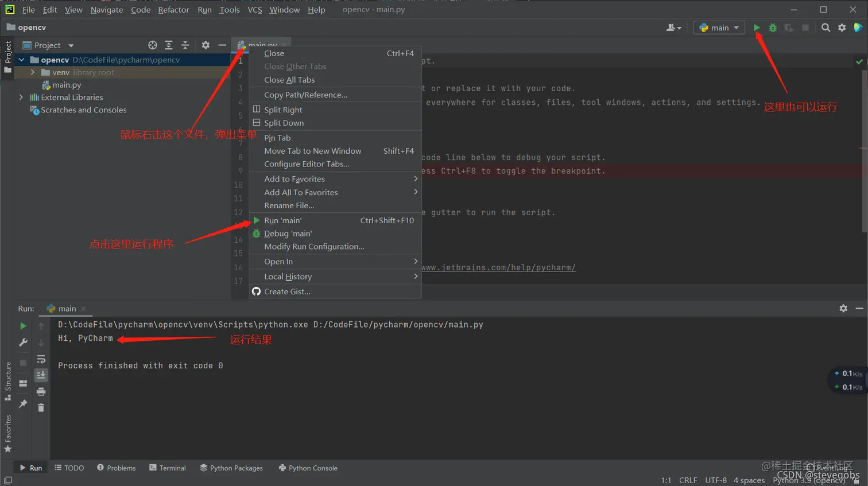Toggle the Favorites side tab
868x486 pixels.
click(8, 433)
